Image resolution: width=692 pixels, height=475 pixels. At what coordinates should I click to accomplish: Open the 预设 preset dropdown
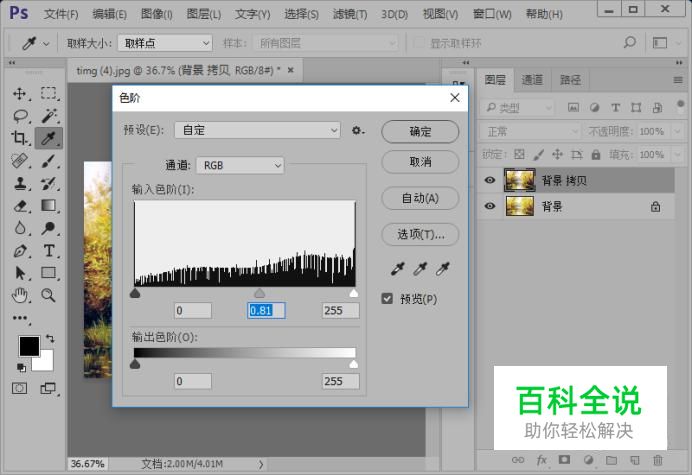[x=257, y=130]
